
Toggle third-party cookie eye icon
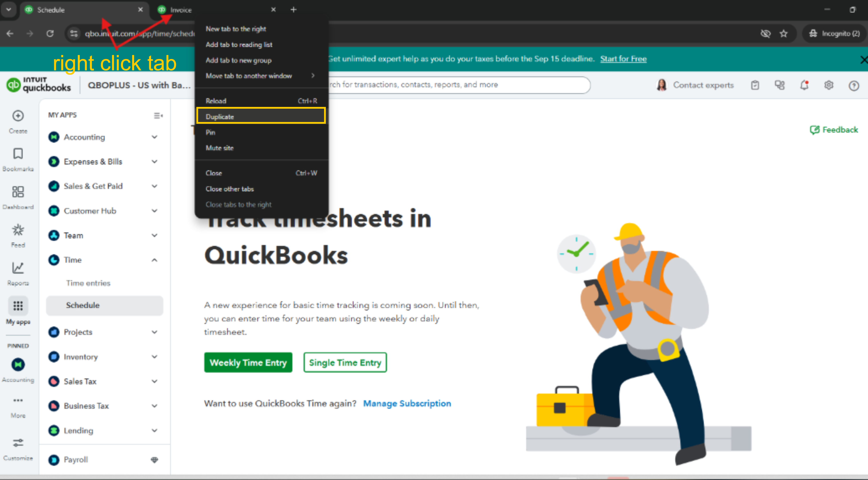pos(766,34)
